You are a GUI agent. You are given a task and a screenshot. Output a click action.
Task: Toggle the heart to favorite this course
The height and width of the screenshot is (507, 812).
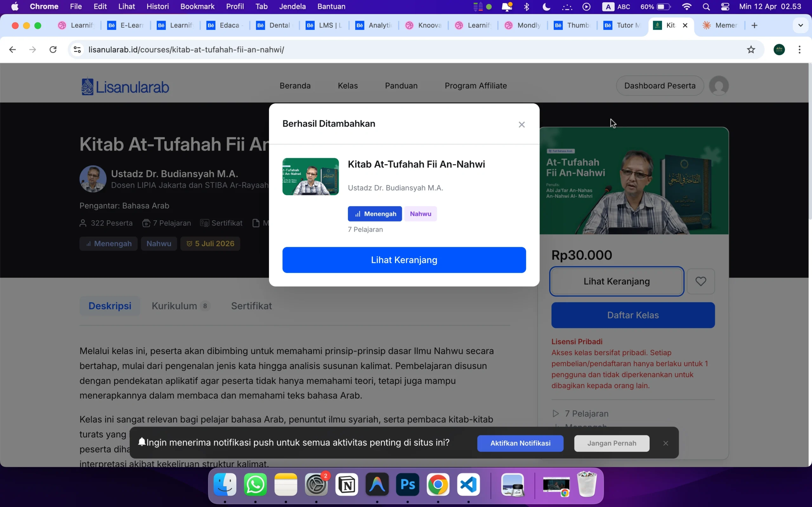tap(701, 281)
